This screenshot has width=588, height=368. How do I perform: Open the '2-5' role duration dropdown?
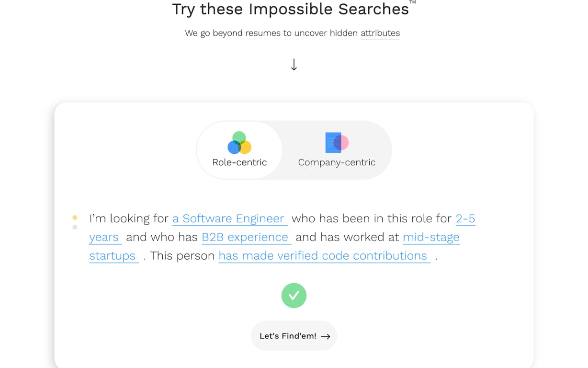(465, 219)
